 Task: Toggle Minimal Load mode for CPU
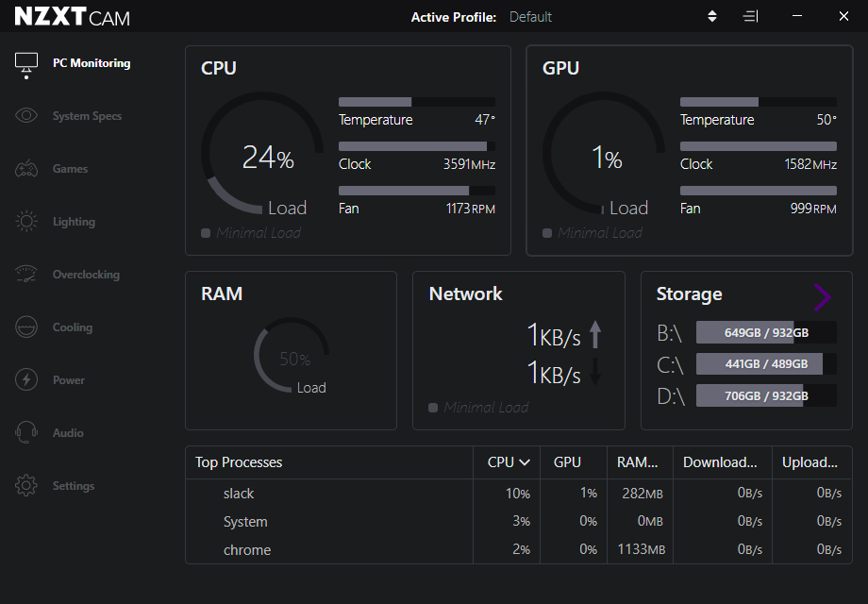click(205, 232)
